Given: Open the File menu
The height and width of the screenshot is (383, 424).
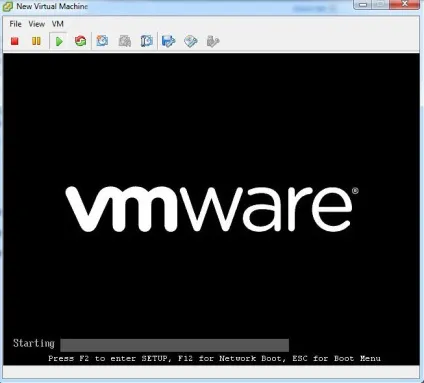Looking at the screenshot, I should click(x=15, y=24).
